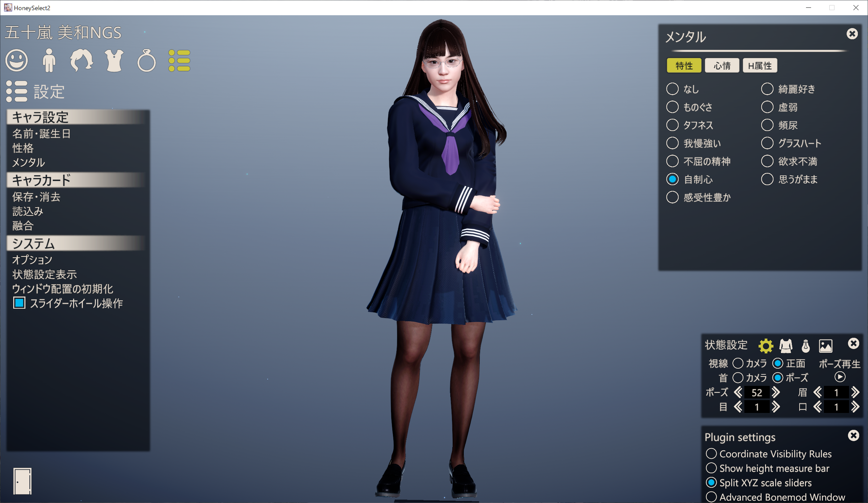The height and width of the screenshot is (503, 868).
Task: Minimize the HoneySelect2 window
Action: pyautogui.click(x=808, y=7)
